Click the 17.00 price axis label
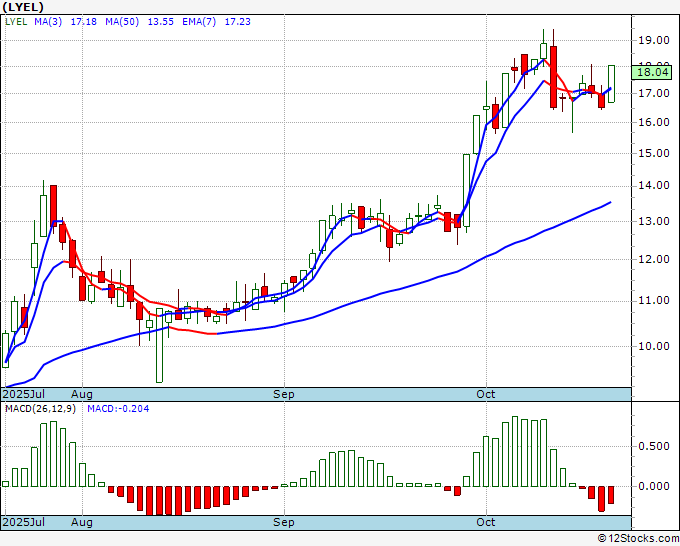The image size is (680, 546). coord(654,93)
